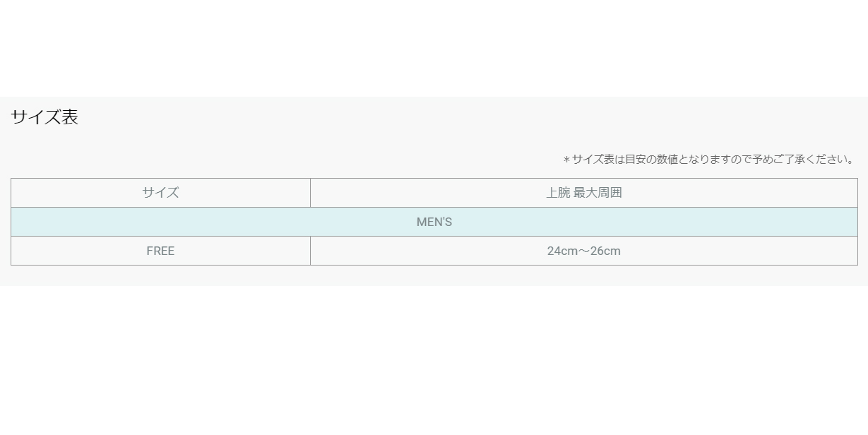Select the FREE size cell
The image size is (868, 435).
[x=160, y=251]
